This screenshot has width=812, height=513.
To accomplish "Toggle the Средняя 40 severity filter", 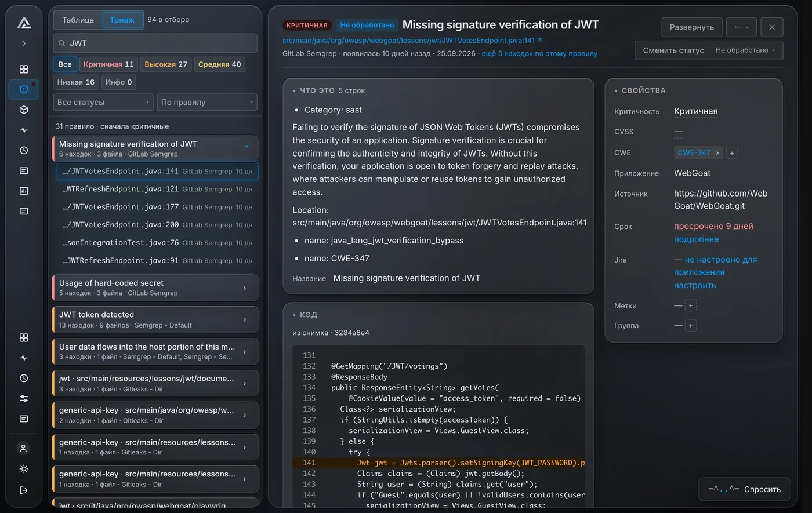I will (x=219, y=64).
